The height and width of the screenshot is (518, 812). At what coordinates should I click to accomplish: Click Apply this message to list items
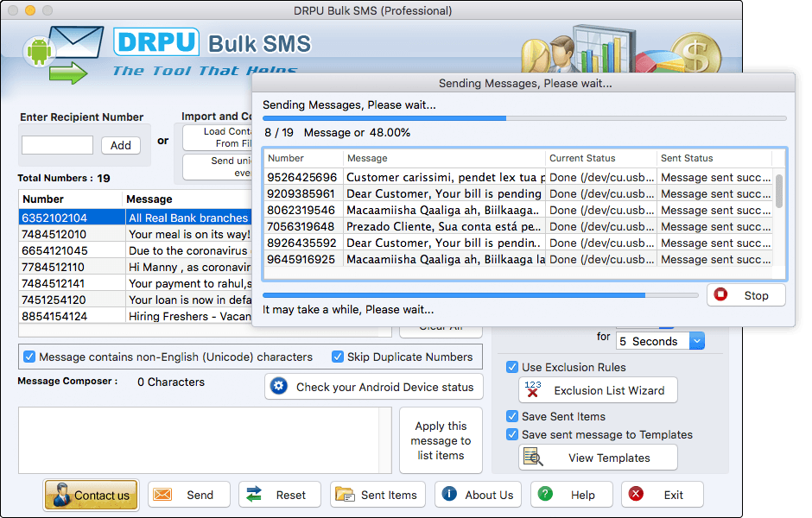pyautogui.click(x=441, y=440)
